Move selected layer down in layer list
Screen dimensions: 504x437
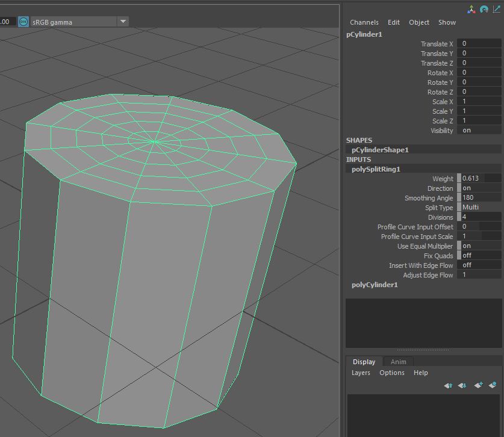click(462, 385)
